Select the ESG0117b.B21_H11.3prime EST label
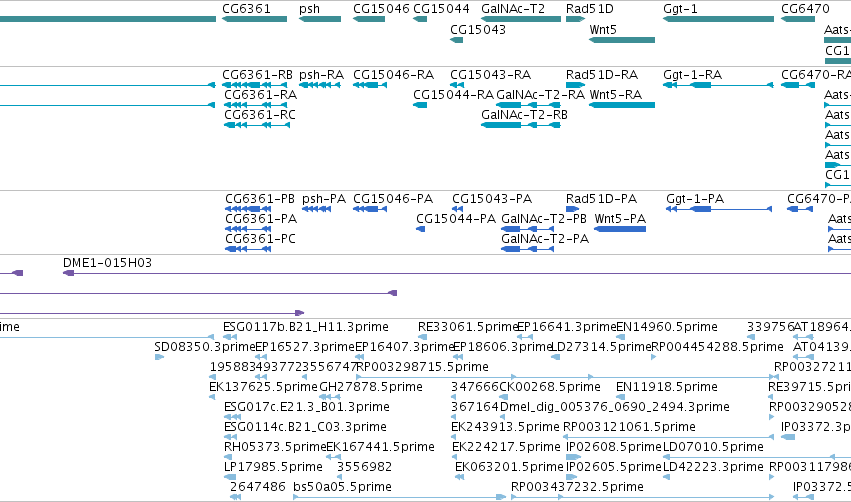The height and width of the screenshot is (502, 851). 306,327
